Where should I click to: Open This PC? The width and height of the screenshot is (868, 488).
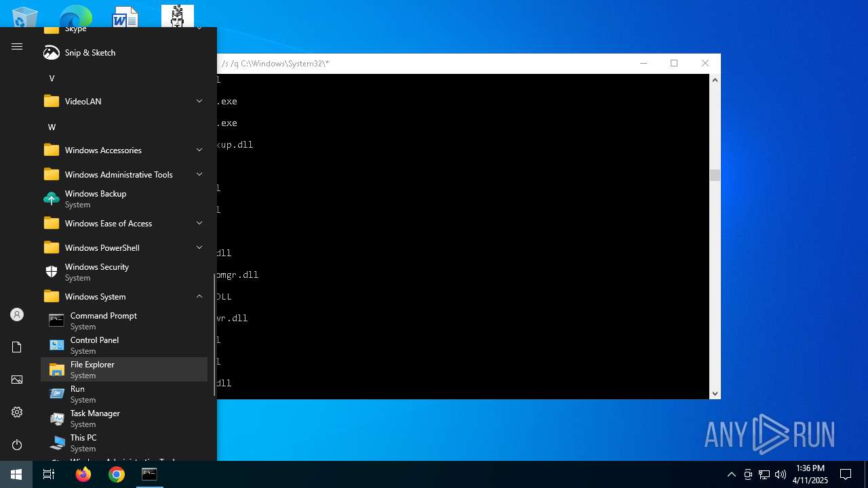(124, 443)
